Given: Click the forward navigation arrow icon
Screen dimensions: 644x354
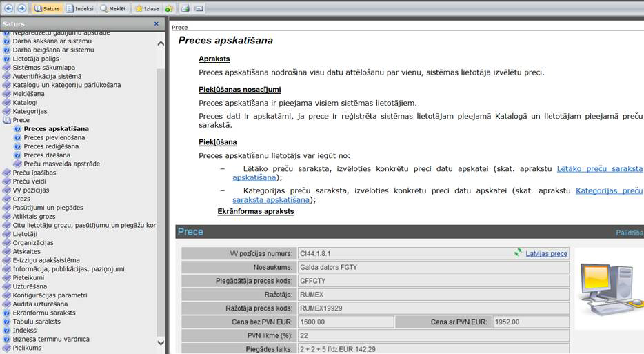Looking at the screenshot, I should (22, 8).
